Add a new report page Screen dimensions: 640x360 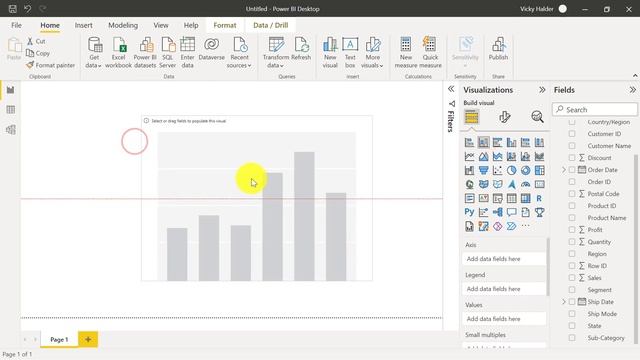point(88,339)
